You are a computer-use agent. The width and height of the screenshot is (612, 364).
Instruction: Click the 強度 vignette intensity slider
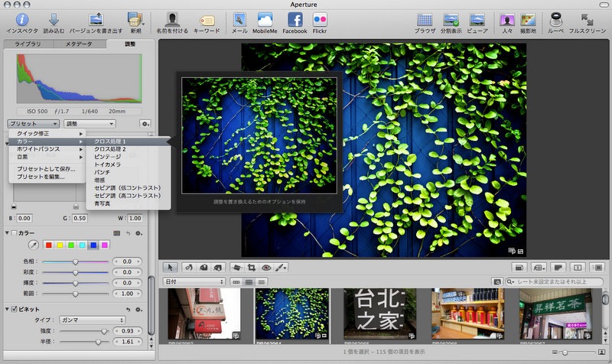84,331
